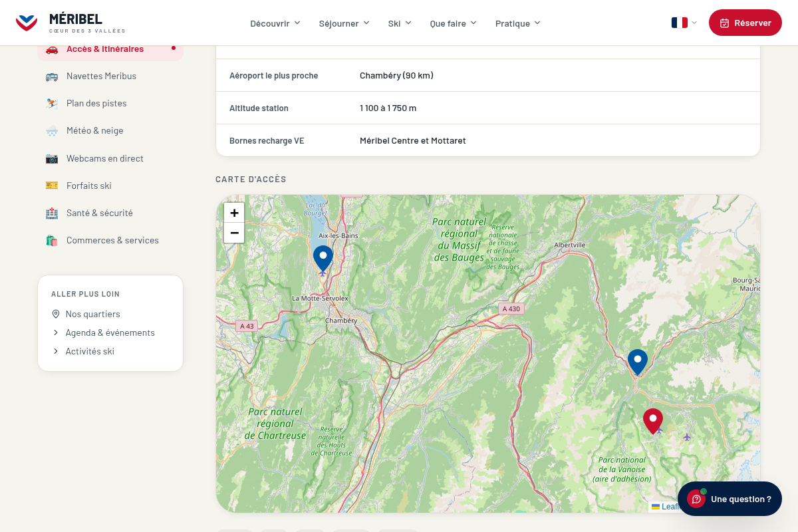Open Accès & Itinéraires car icon
Viewport: 798px width, 532px height.
52,49
